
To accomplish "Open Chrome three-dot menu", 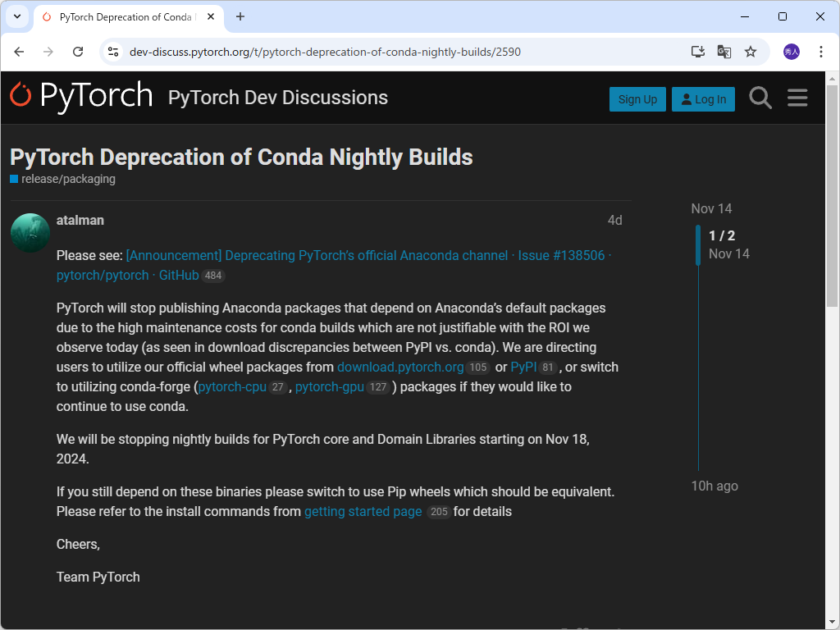I will pyautogui.click(x=820, y=52).
